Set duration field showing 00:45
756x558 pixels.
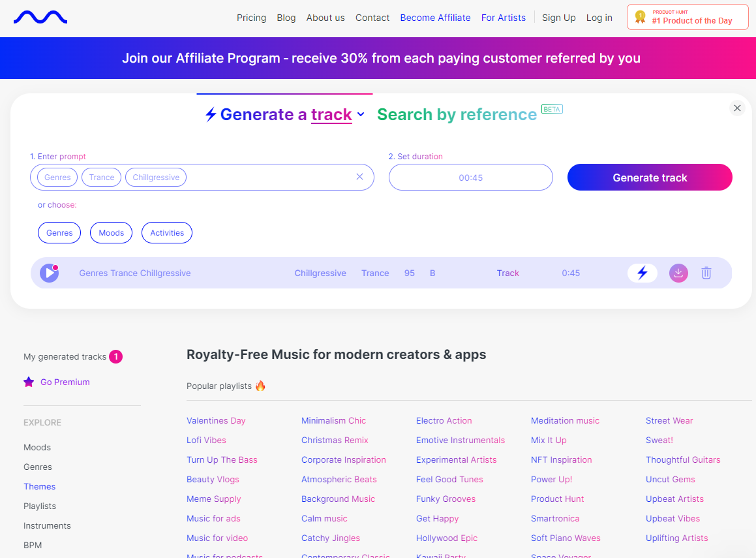470,178
